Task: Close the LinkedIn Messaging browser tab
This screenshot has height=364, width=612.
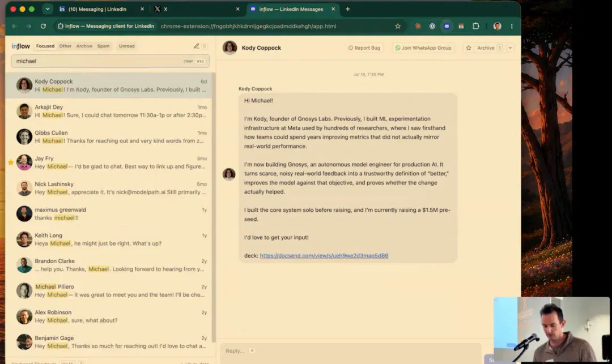Action: pos(142,9)
